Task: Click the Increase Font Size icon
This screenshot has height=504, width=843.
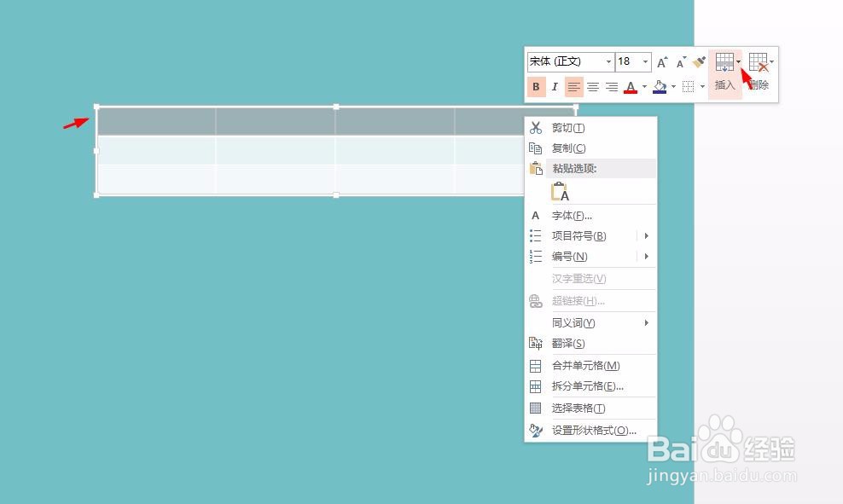Action: point(661,61)
